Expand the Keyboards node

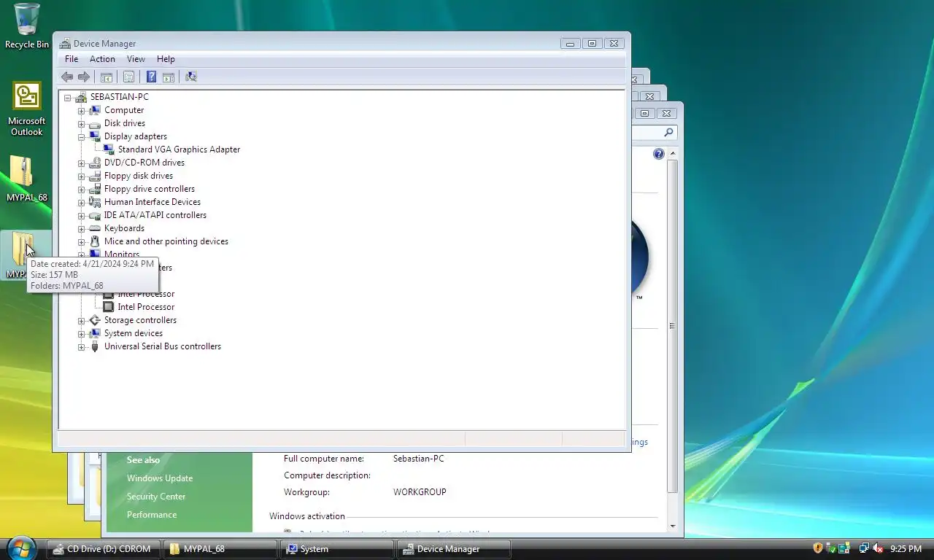81,228
